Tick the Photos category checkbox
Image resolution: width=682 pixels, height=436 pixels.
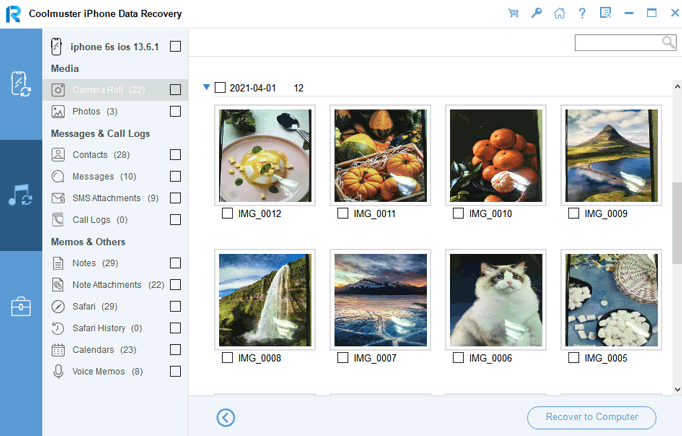tap(175, 111)
